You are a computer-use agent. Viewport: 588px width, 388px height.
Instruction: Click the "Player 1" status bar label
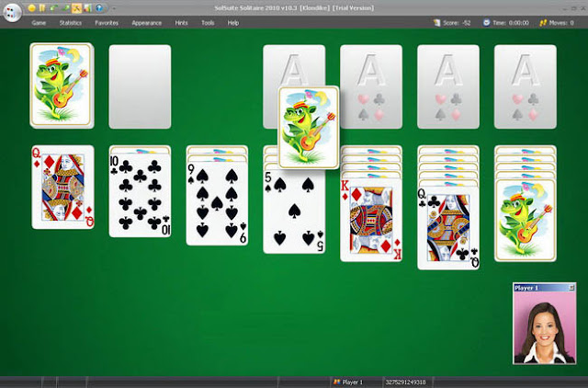tap(353, 382)
